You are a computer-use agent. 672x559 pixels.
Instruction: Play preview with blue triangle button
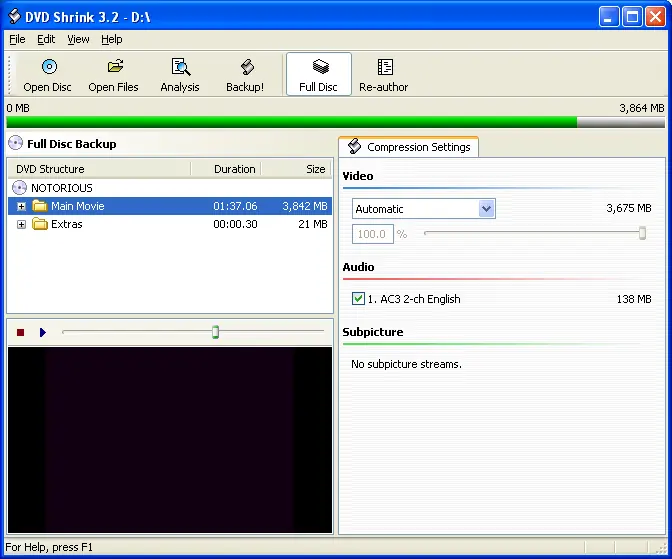click(42, 332)
